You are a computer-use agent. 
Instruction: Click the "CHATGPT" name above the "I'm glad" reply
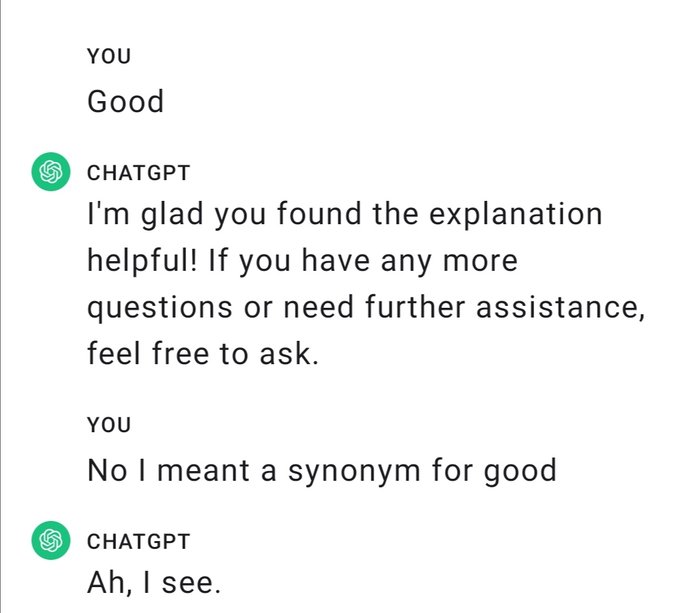point(139,173)
